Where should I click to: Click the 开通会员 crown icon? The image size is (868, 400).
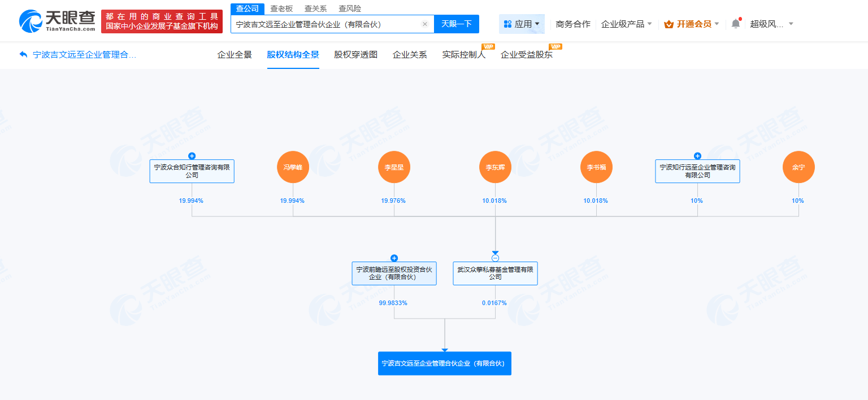tap(670, 24)
